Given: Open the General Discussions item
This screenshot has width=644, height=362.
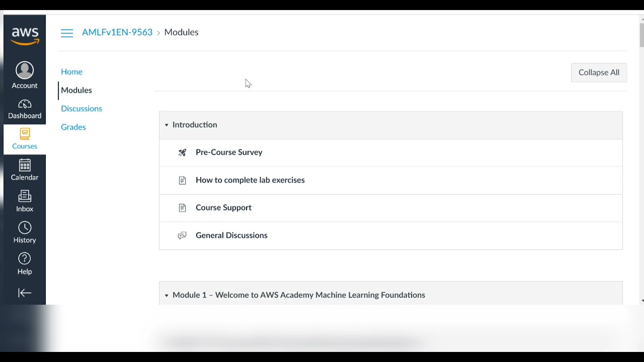Looking at the screenshot, I should click(x=231, y=235).
